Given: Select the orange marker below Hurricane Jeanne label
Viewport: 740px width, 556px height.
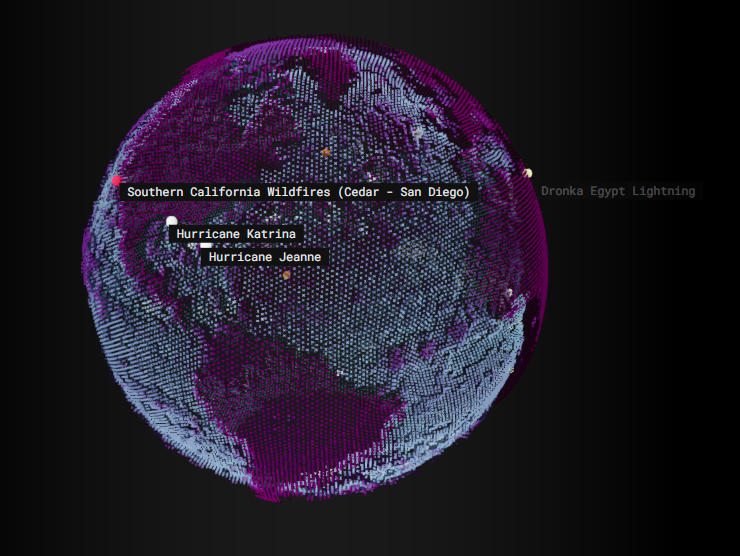Looking at the screenshot, I should coord(286,275).
